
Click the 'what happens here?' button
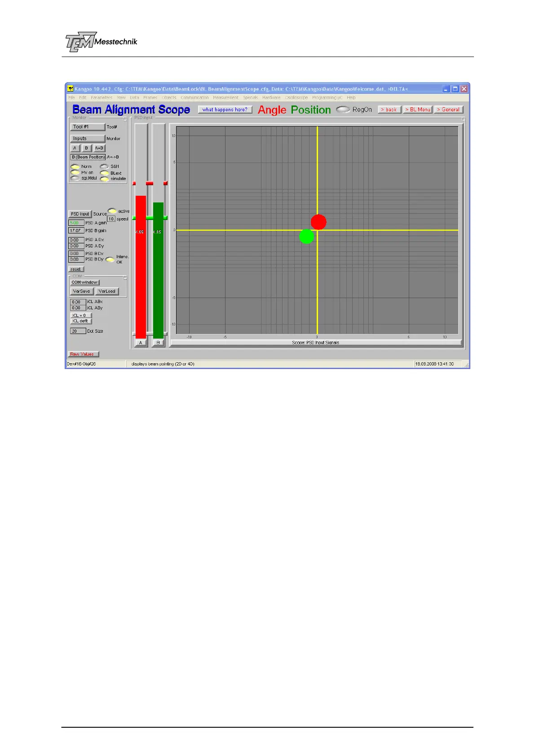(x=225, y=110)
